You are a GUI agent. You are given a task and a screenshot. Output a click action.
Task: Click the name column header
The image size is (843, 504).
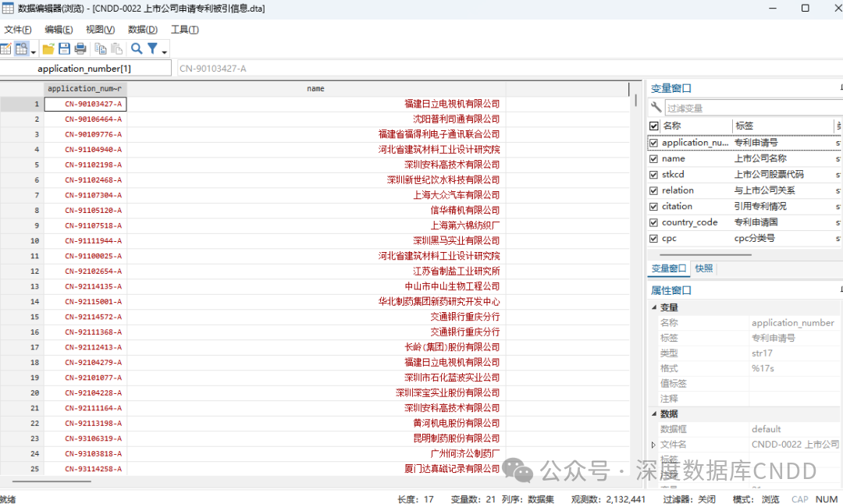click(315, 89)
